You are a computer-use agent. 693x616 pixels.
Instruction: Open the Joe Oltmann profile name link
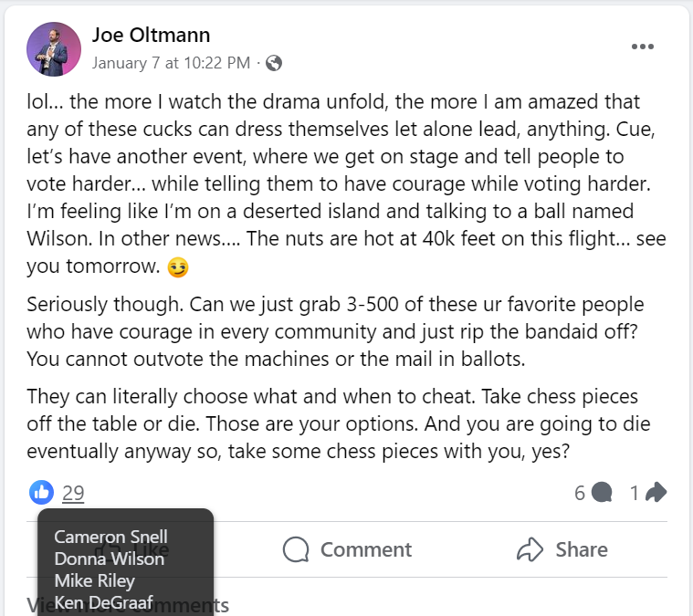pyautogui.click(x=151, y=36)
